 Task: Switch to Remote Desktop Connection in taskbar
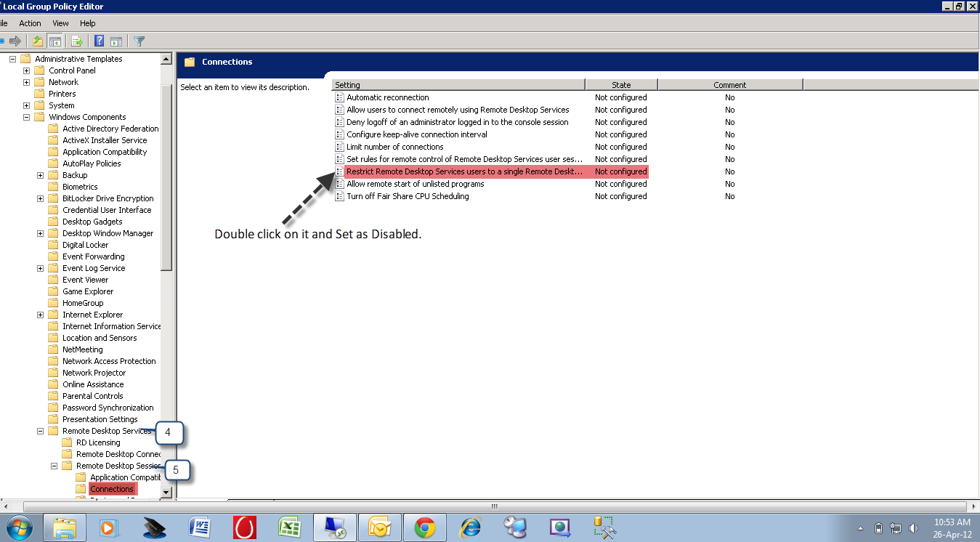click(335, 527)
